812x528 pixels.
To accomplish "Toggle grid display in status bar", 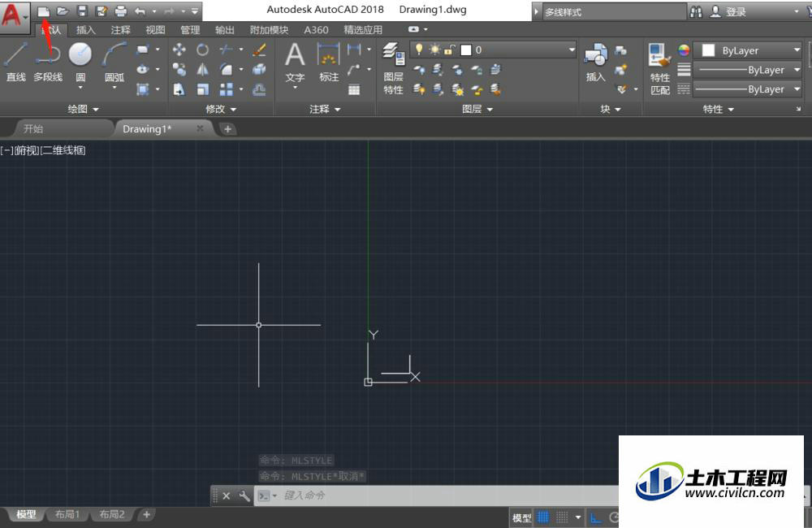I will (542, 517).
